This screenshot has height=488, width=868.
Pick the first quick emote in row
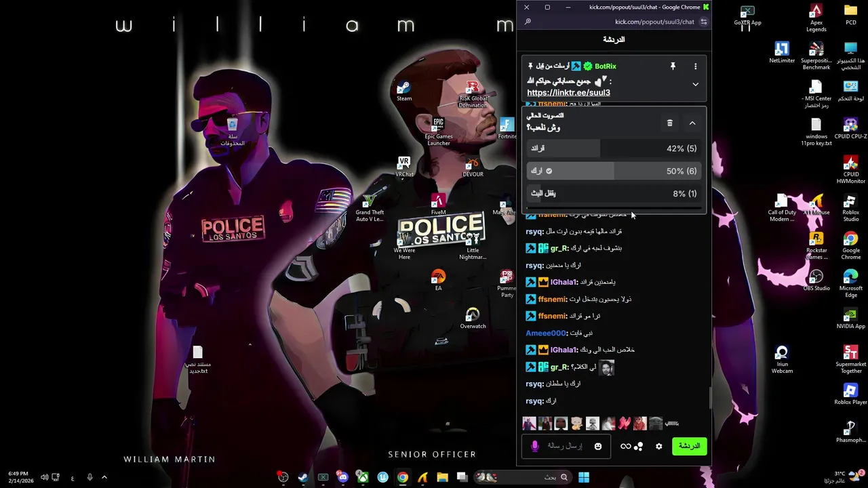529,424
